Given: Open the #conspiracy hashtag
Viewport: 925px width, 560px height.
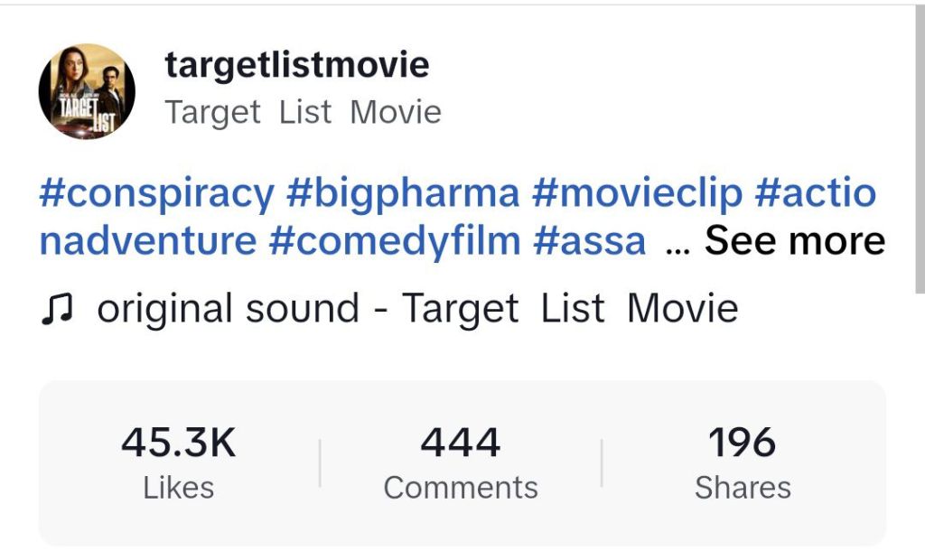Looking at the screenshot, I should pyautogui.click(x=156, y=193).
